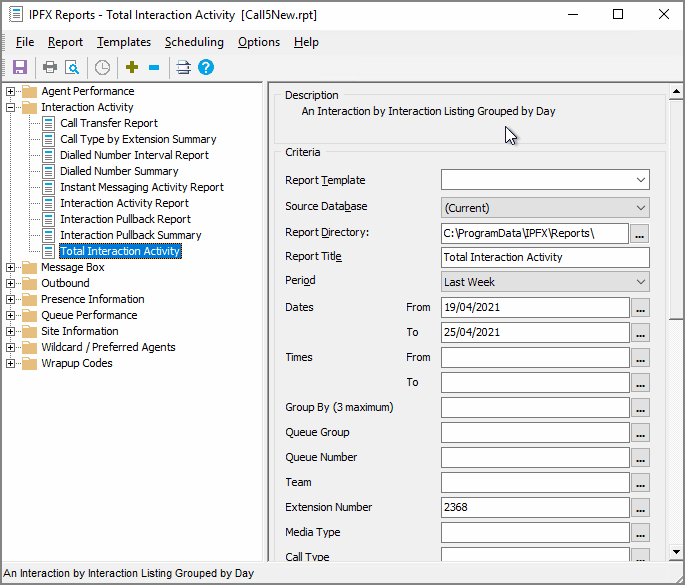Select Dialled Number Interval Report

point(135,155)
